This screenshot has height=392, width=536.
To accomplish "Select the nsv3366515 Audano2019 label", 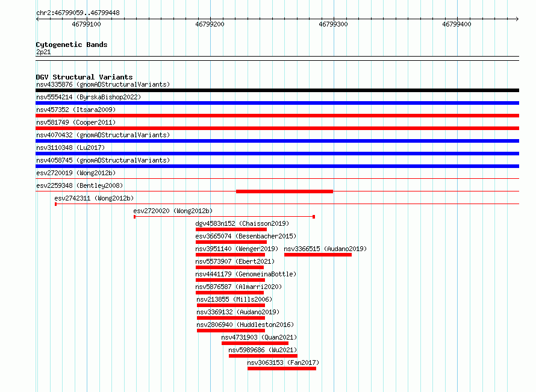I will pyautogui.click(x=325, y=249).
